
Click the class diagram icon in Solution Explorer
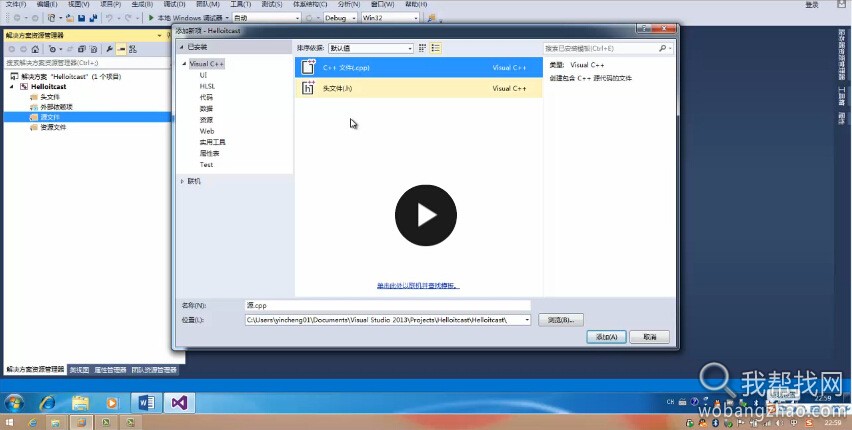pyautogui.click(x=133, y=49)
